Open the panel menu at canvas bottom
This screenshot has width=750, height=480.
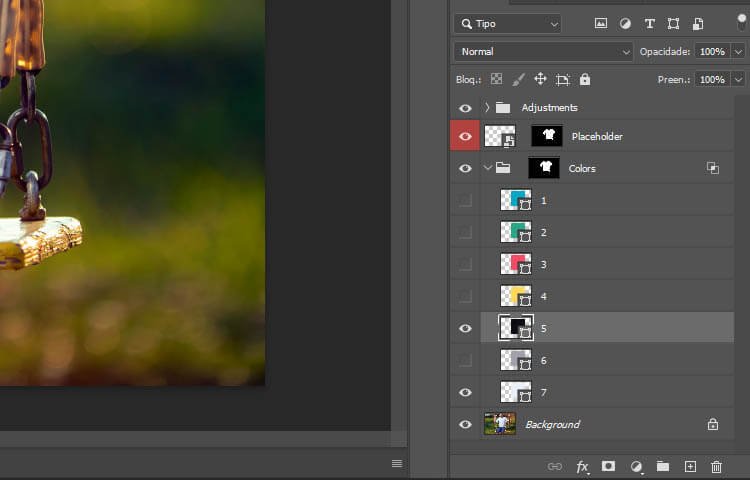pyautogui.click(x=397, y=463)
